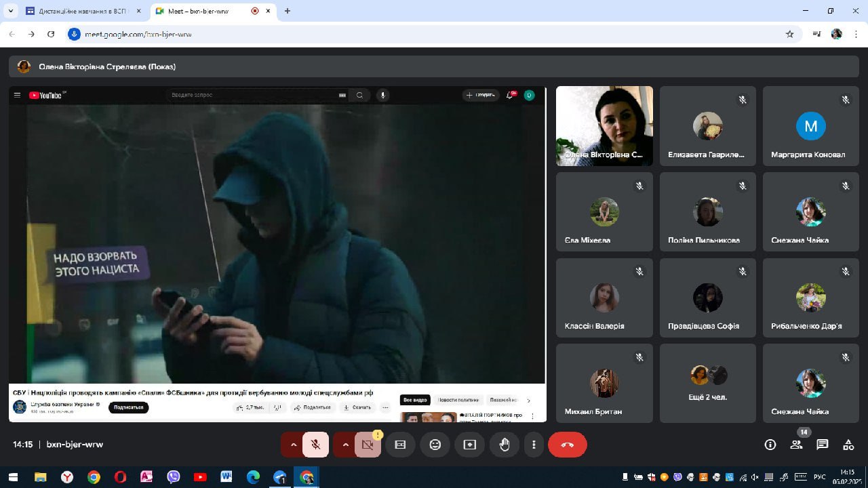Mute or unmute the Meet microphone

pos(316,445)
